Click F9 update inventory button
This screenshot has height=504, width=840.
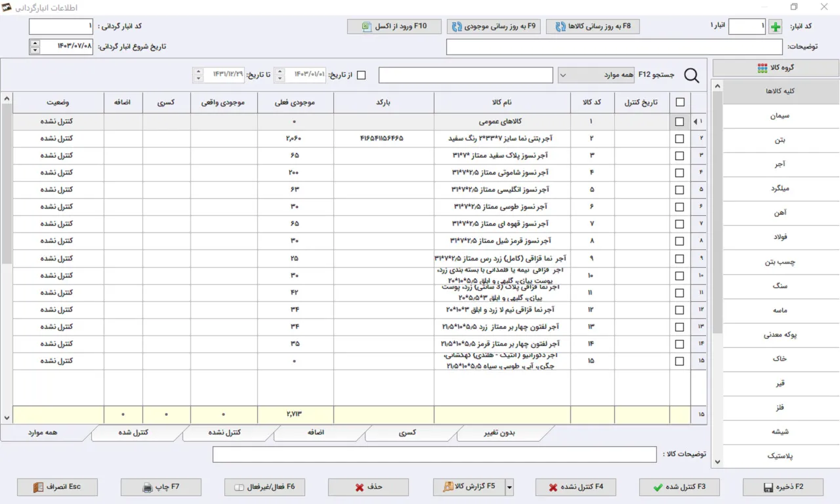tap(494, 27)
